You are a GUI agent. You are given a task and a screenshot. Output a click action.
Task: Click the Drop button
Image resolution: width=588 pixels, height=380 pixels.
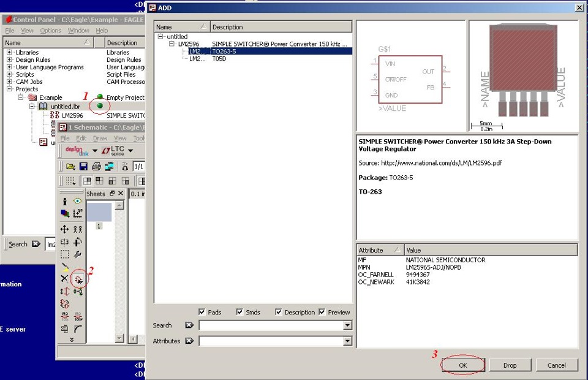click(510, 365)
